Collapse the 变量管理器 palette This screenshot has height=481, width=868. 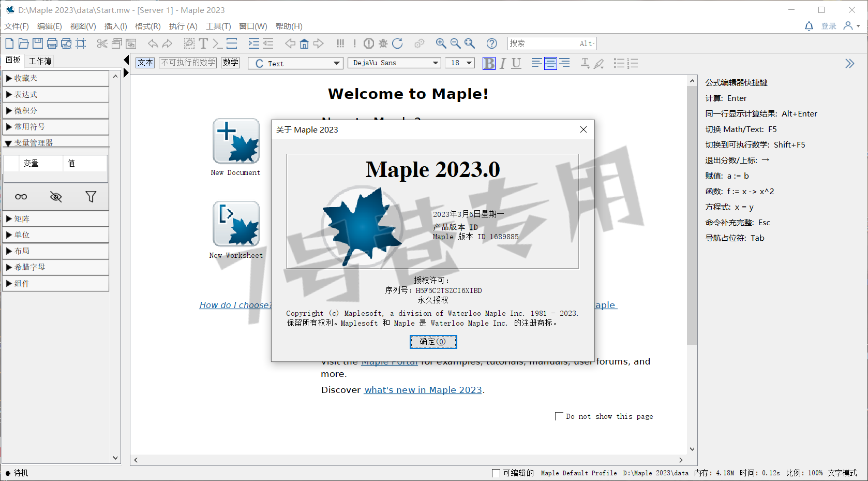[x=56, y=142]
